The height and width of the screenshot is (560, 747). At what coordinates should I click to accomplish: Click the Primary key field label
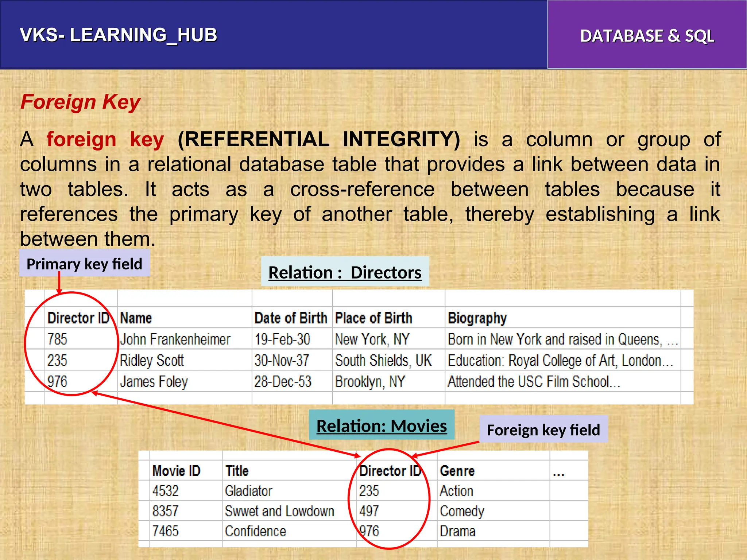point(84,263)
